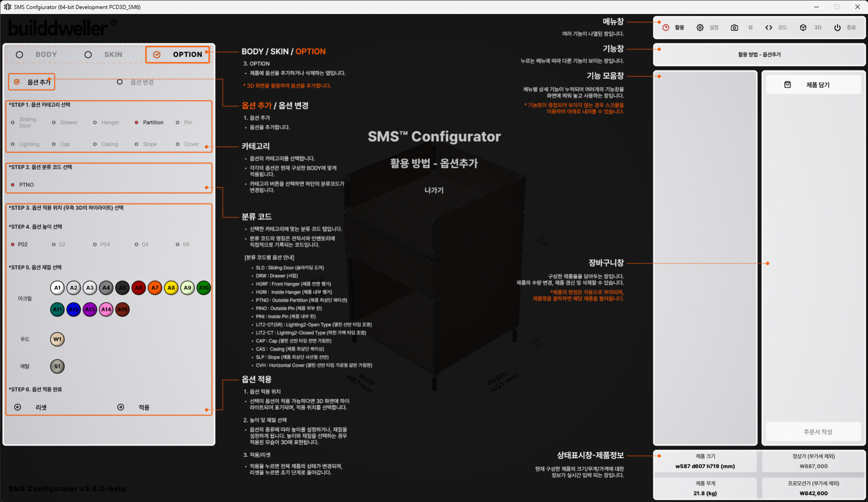Pick blue acrylic swatch A12

click(74, 309)
